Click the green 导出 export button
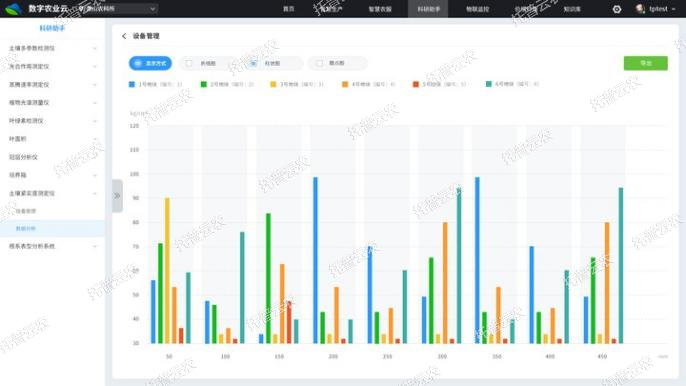 click(x=645, y=63)
